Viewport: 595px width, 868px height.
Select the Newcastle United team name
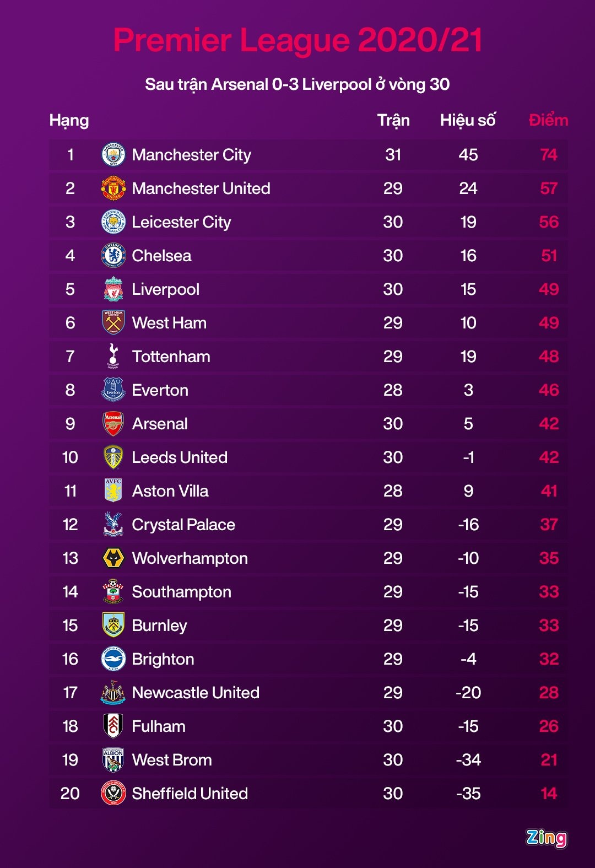click(196, 693)
